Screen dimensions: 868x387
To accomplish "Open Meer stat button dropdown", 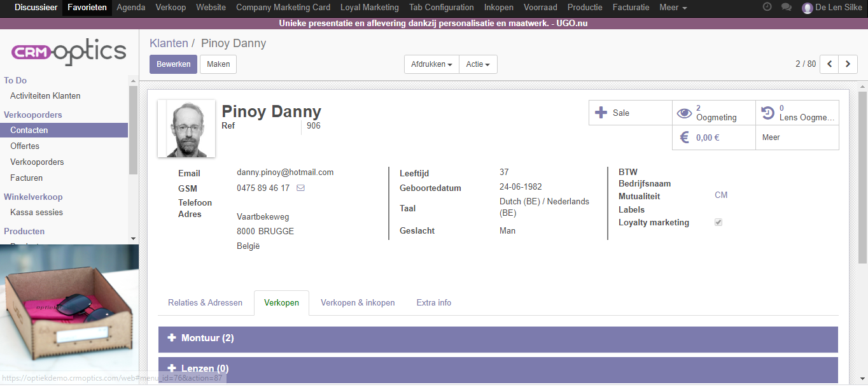I will tap(797, 137).
